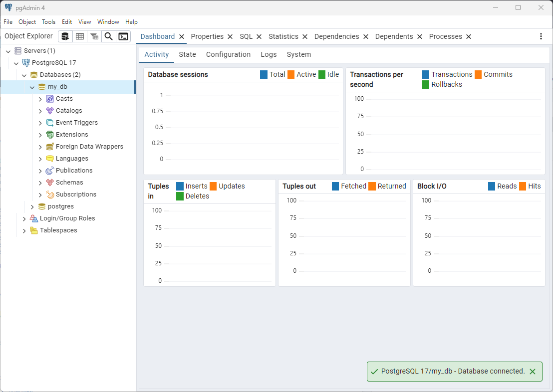The image size is (553, 392).
Task: Click the Foreign Data Wrappers icon
Action: tap(50, 147)
